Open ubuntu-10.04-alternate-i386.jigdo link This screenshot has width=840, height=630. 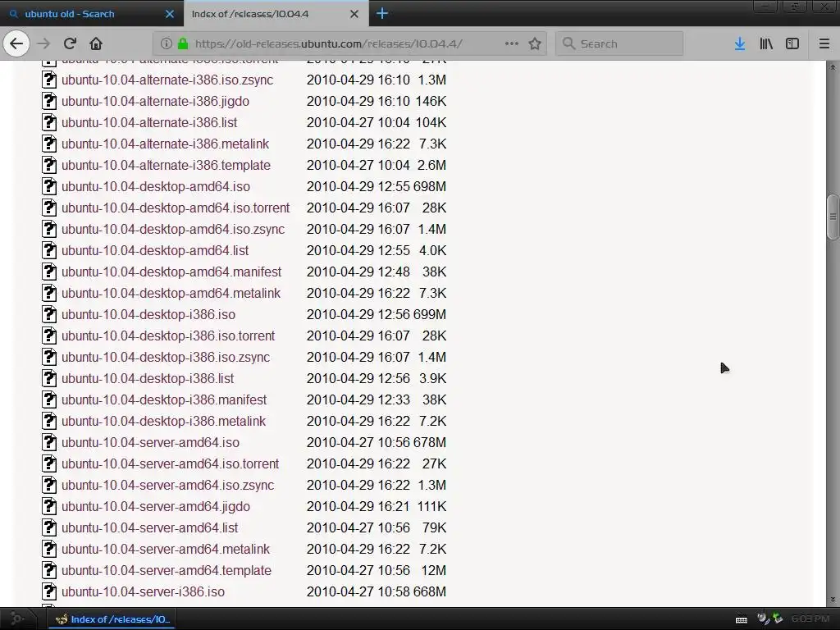155,101
